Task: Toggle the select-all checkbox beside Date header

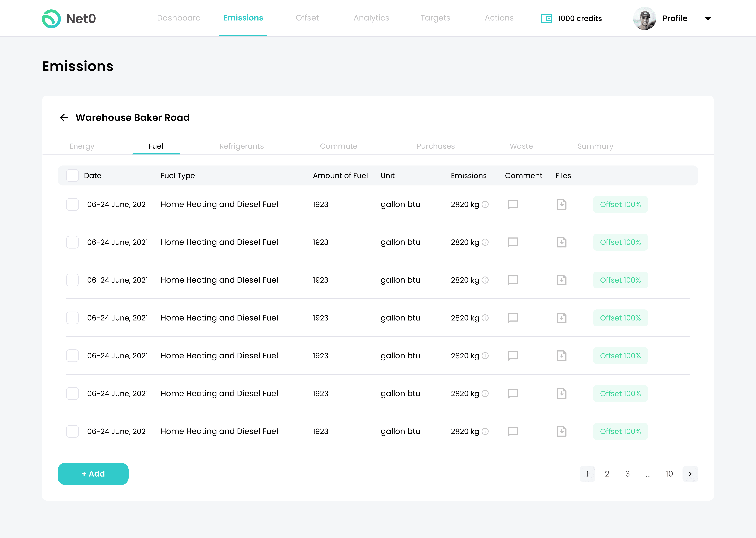Action: (x=72, y=176)
